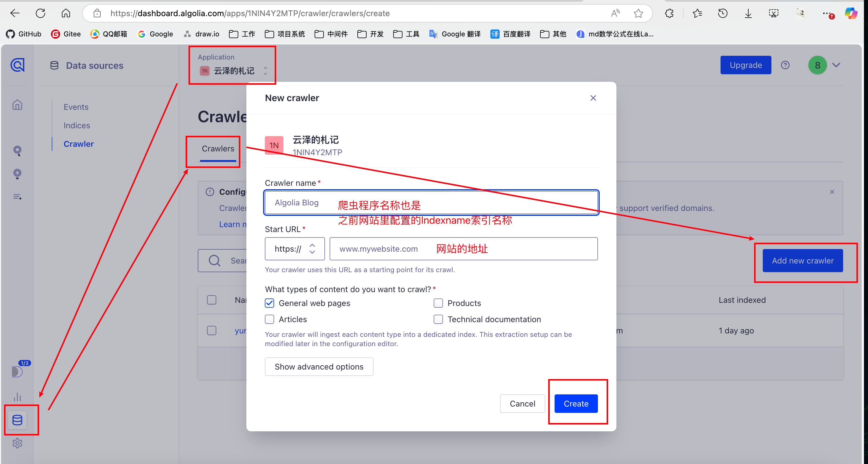868x464 pixels.
Task: Check the Products content type
Action: click(x=438, y=303)
